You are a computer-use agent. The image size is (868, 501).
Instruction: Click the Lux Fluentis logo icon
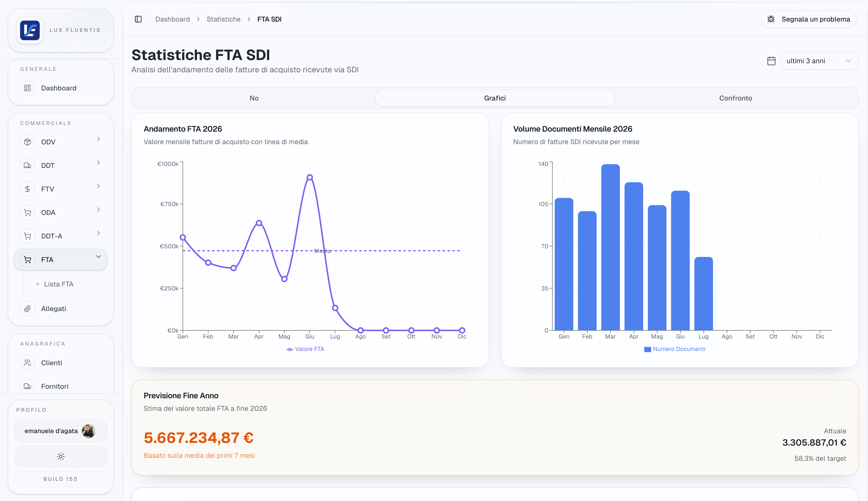point(30,30)
